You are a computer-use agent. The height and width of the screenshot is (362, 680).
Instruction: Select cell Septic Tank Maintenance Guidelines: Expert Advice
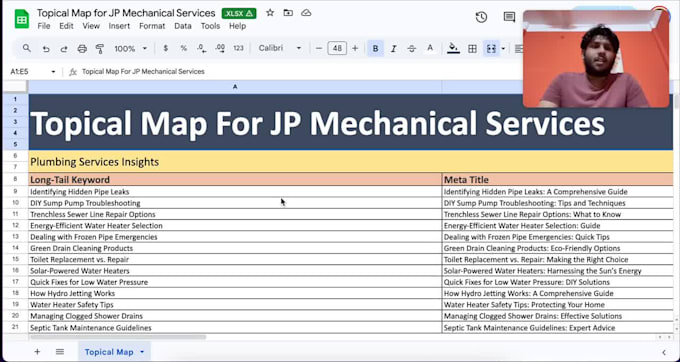pyautogui.click(x=558, y=328)
